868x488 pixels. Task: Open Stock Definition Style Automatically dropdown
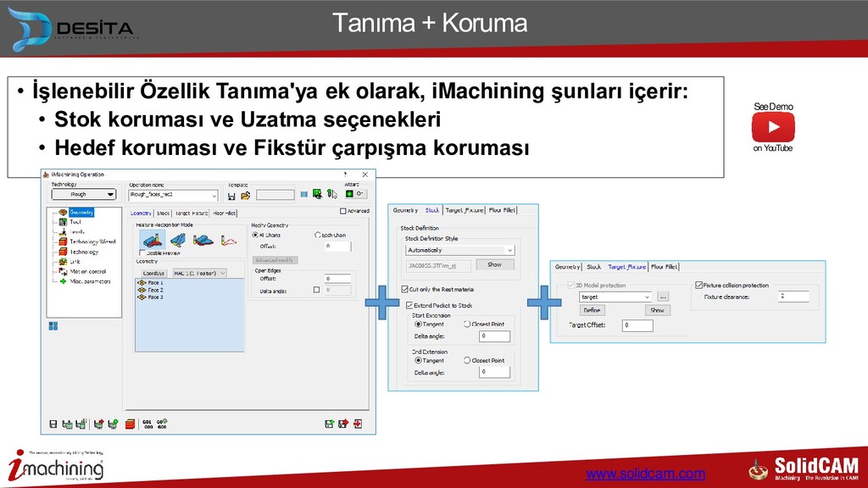point(460,250)
